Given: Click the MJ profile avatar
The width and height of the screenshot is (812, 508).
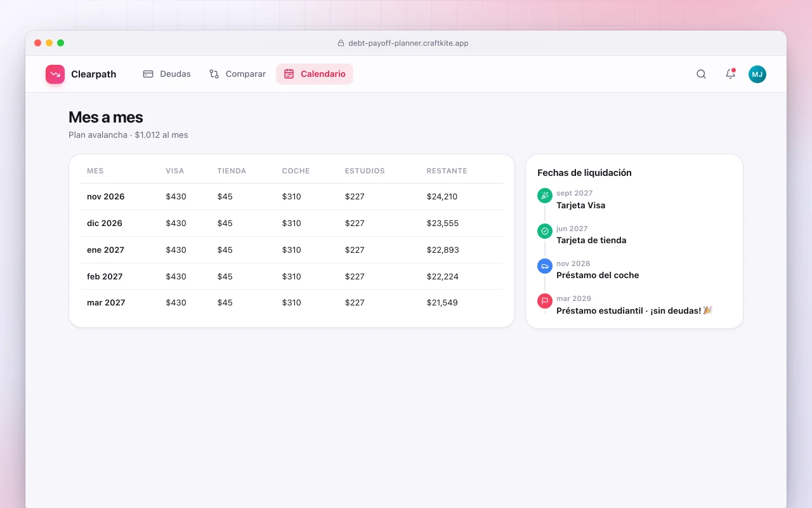Looking at the screenshot, I should click(x=757, y=74).
